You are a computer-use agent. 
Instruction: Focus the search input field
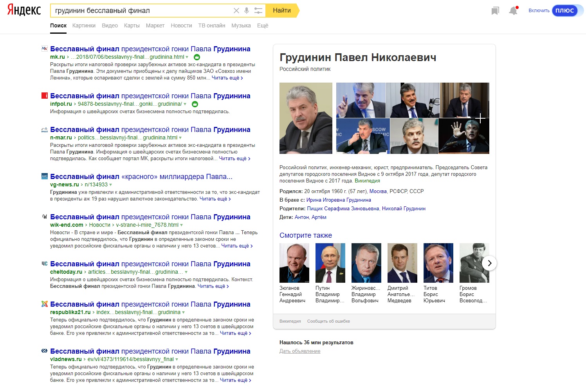142,11
